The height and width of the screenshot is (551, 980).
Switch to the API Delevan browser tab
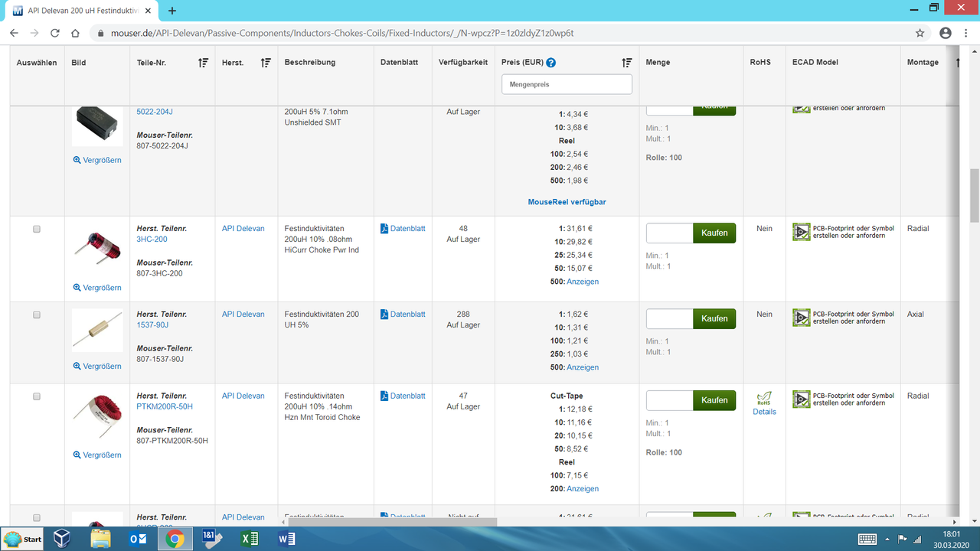pyautogui.click(x=77, y=11)
